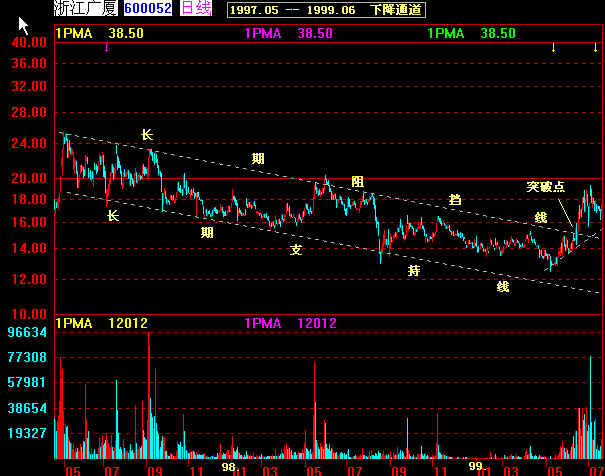The image size is (605, 476).
Task: Click the 突破点 breakout annotation
Action: [546, 187]
